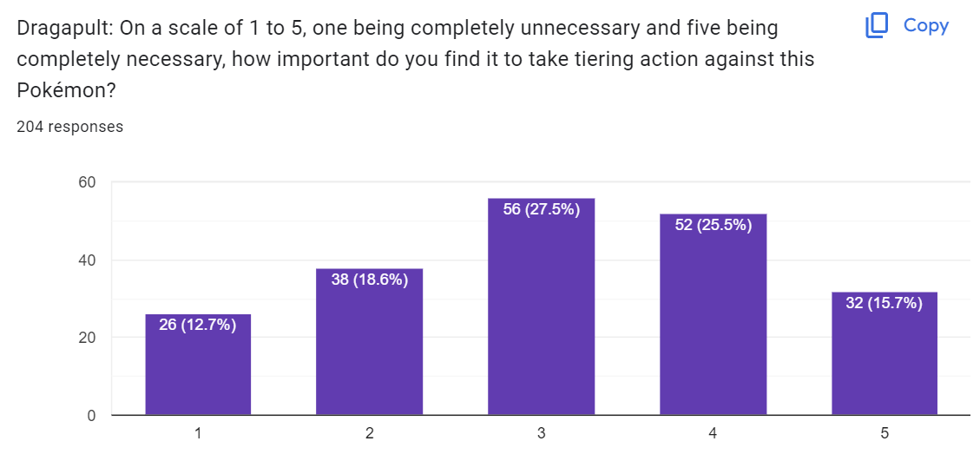980x461 pixels.
Task: Select the bar for rating 2
Action: [370, 341]
